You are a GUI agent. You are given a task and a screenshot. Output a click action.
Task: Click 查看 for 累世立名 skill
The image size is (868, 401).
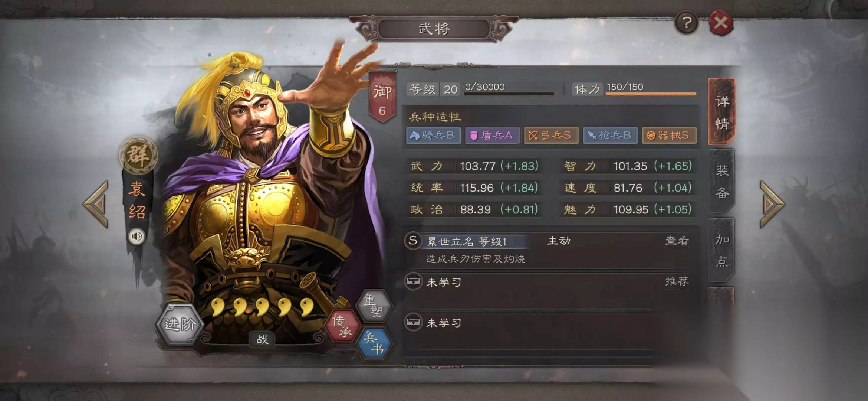pos(677,241)
